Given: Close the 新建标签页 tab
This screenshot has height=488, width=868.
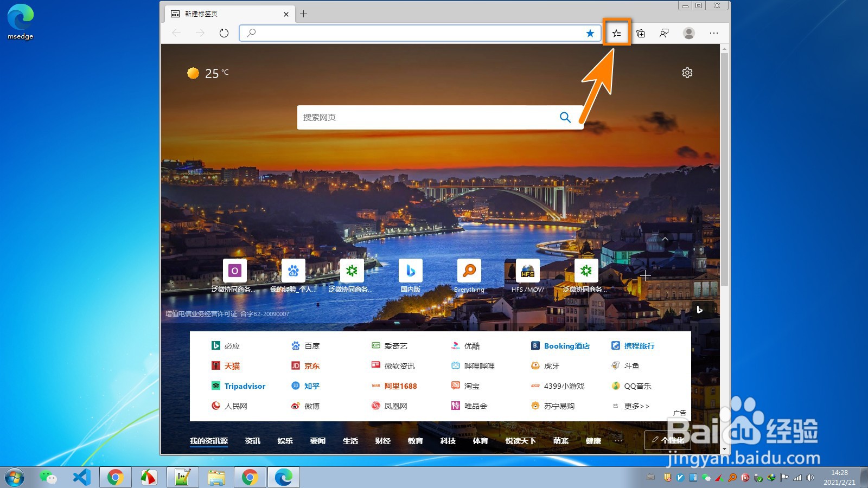Looking at the screenshot, I should point(286,14).
